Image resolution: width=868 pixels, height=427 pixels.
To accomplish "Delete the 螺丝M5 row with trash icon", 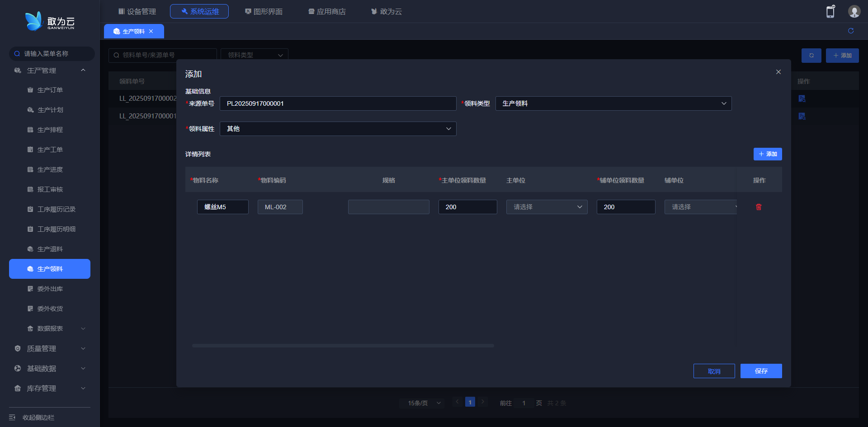I will pos(759,207).
